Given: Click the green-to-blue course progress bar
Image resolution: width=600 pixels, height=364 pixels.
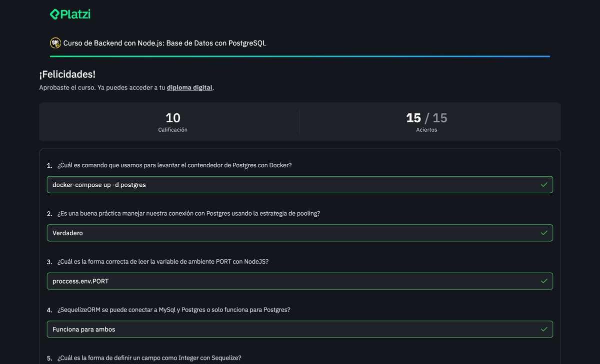Looking at the screenshot, I should coord(300,56).
